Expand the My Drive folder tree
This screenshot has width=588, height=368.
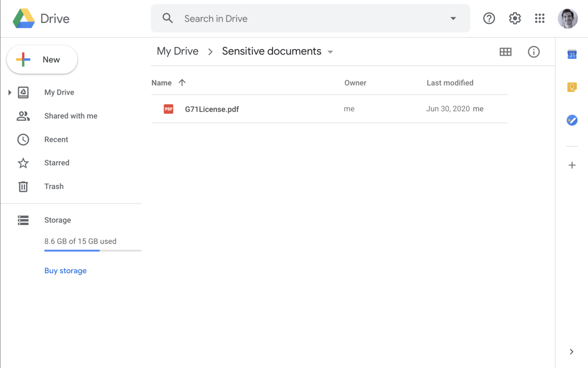(10, 92)
